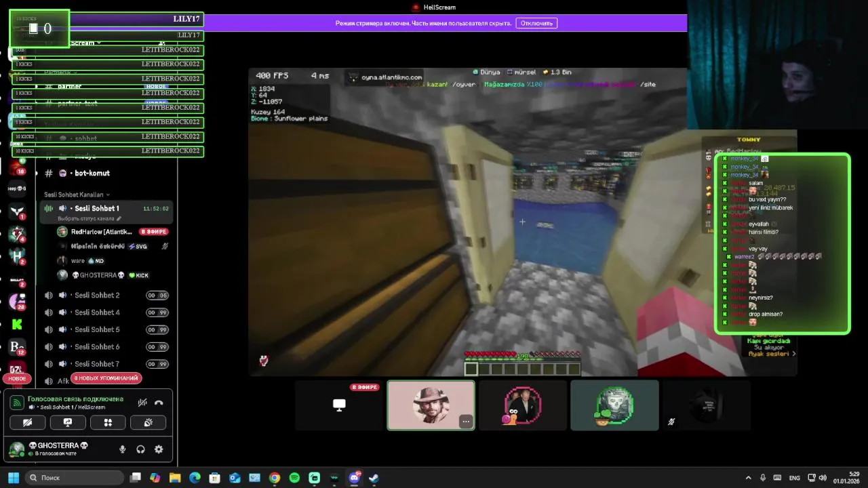Click the taskbar Поиск search box

[x=75, y=478]
